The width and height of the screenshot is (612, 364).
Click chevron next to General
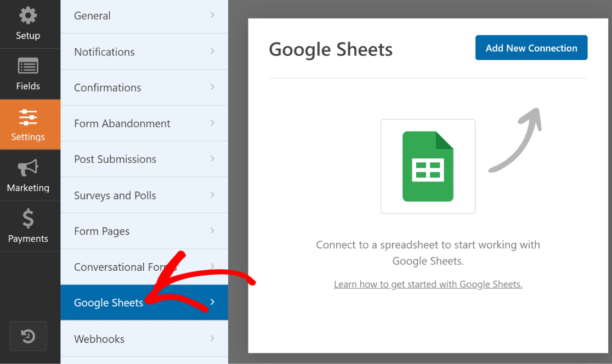pos(212,15)
